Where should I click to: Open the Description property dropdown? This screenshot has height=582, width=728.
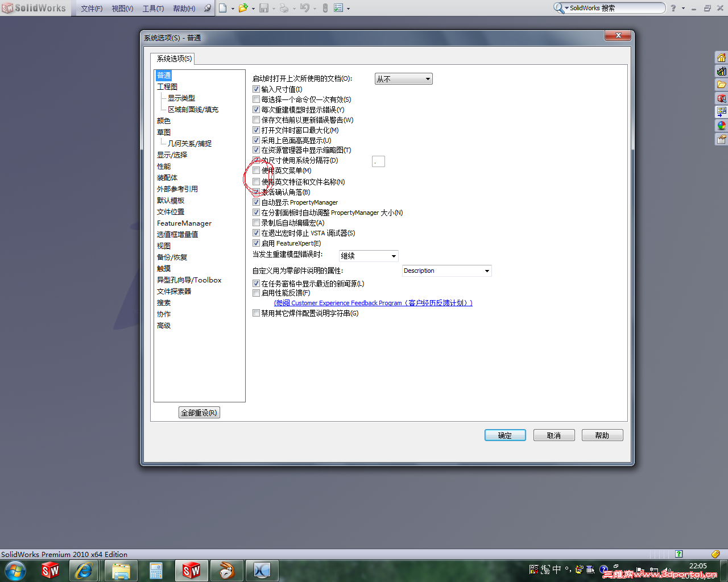click(446, 271)
